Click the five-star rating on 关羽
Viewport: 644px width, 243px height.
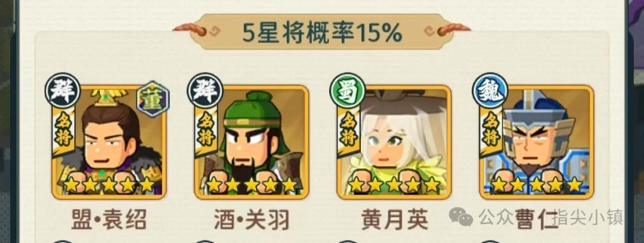point(252,185)
